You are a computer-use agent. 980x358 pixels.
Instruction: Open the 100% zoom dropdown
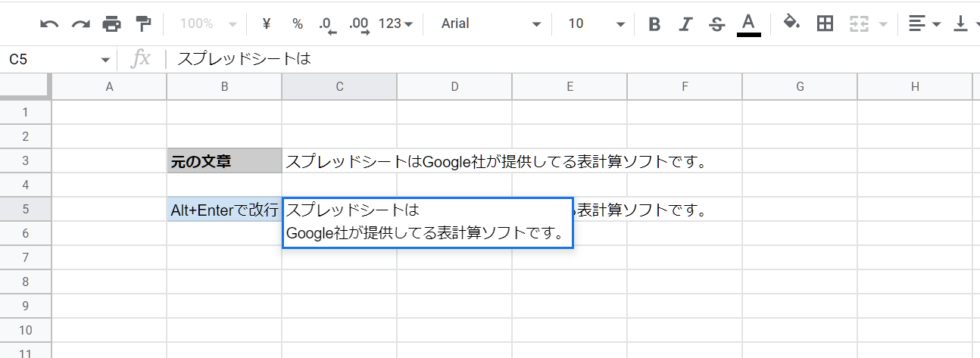208,23
